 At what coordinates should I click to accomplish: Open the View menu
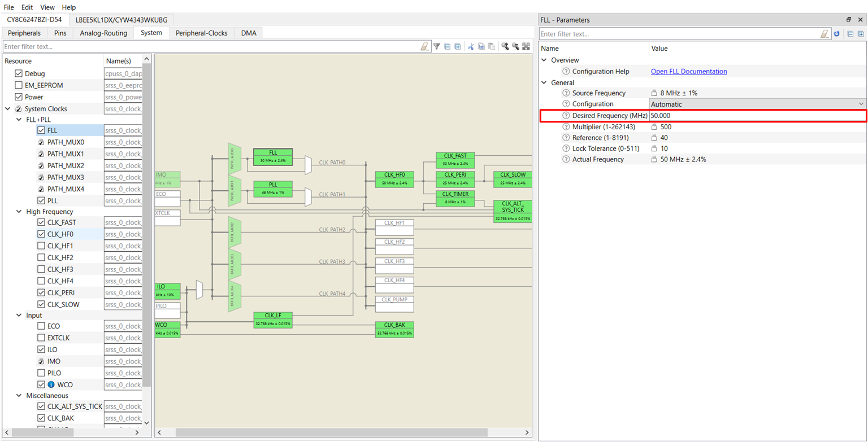click(47, 7)
